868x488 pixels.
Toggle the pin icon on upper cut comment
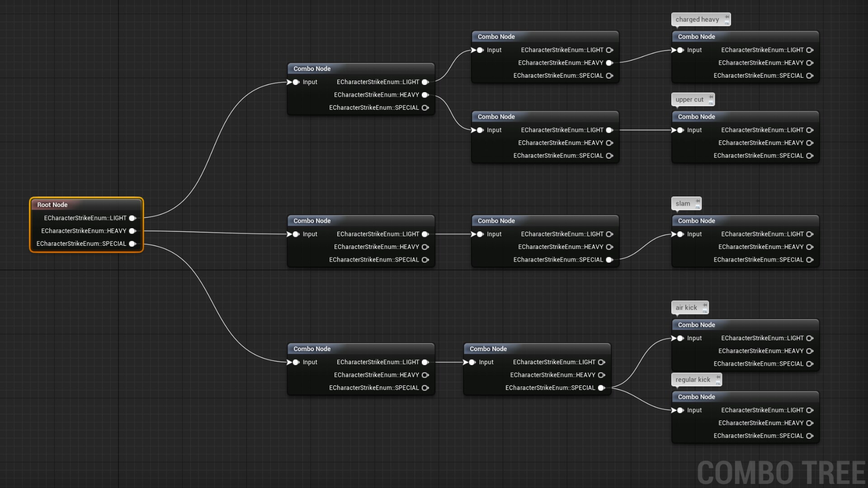711,97
